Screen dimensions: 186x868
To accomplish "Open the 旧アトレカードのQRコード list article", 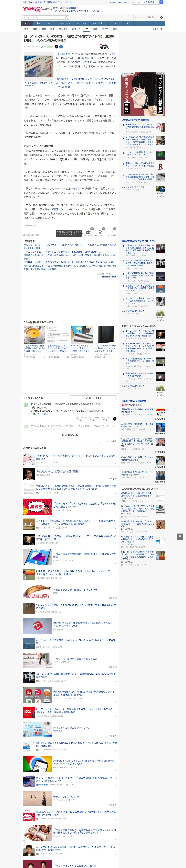I will tap(76, 522).
